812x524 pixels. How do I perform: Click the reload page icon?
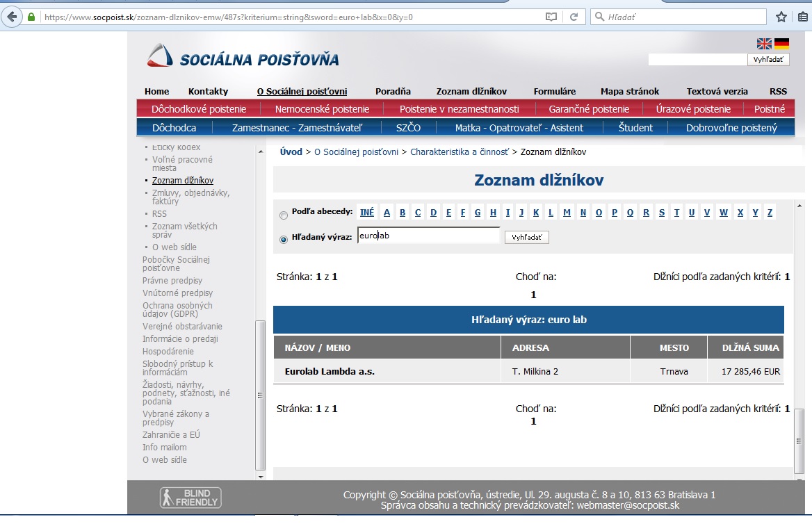tap(574, 17)
